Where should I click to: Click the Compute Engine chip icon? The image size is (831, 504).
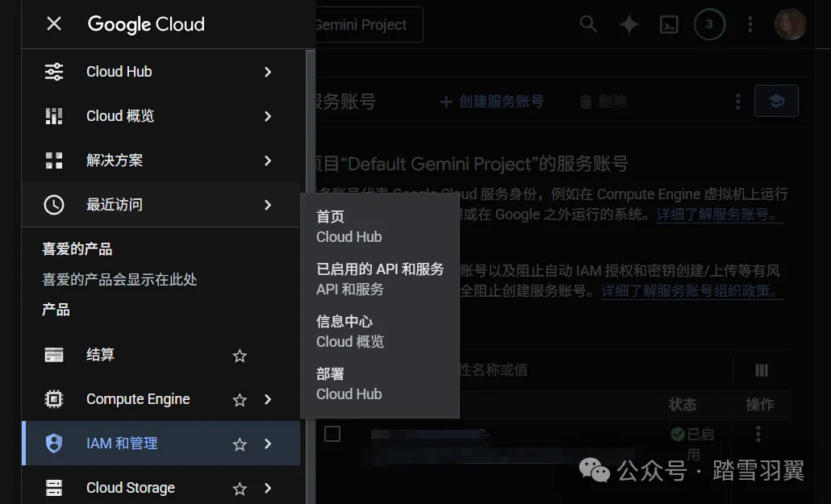coord(54,399)
